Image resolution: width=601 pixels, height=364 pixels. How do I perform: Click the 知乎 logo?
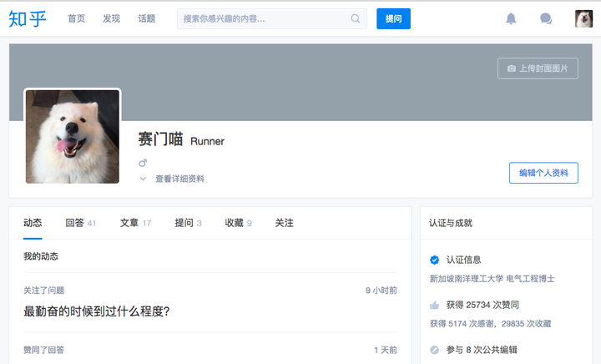point(28,18)
